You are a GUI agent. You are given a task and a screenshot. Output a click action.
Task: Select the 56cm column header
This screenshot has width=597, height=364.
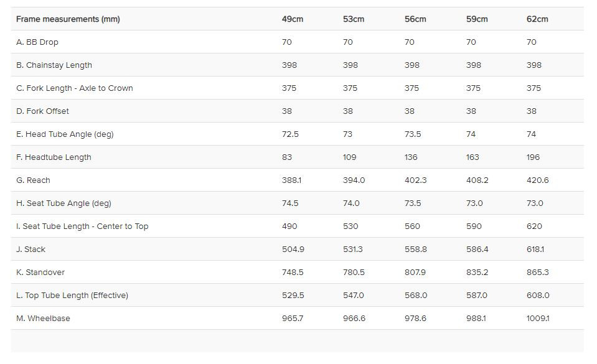pos(415,19)
